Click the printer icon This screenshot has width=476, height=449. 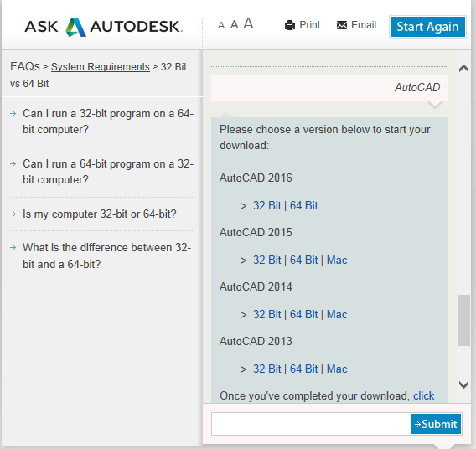[290, 25]
